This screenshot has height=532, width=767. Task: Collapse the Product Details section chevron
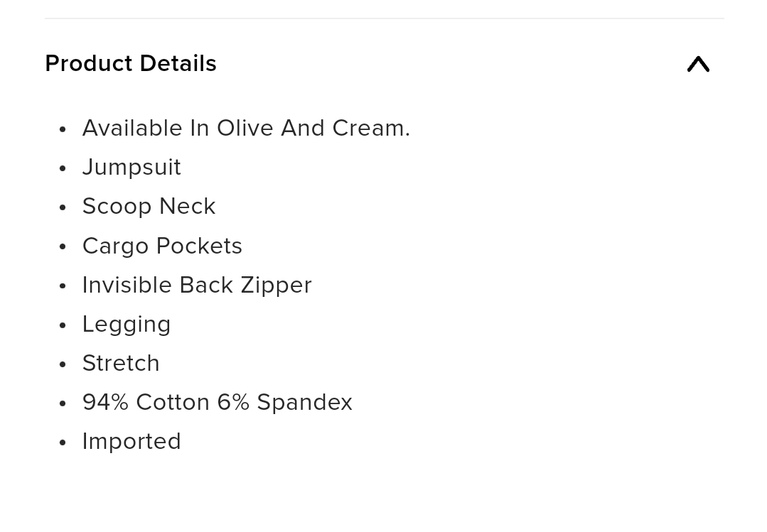click(698, 64)
